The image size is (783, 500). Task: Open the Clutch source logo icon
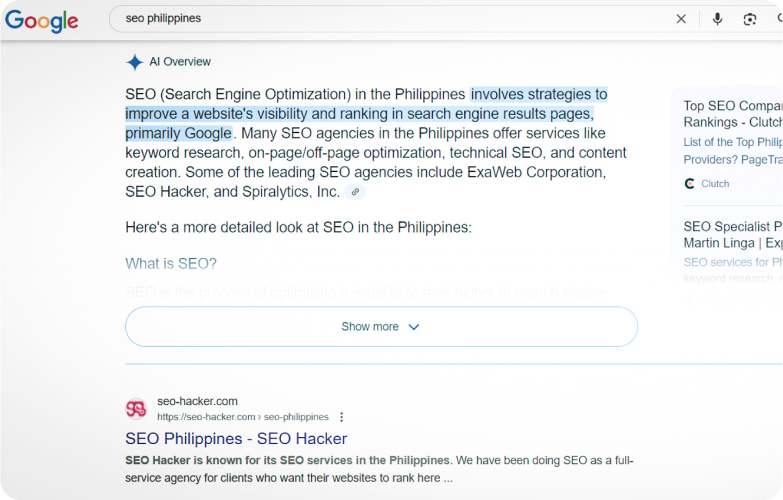pos(690,184)
